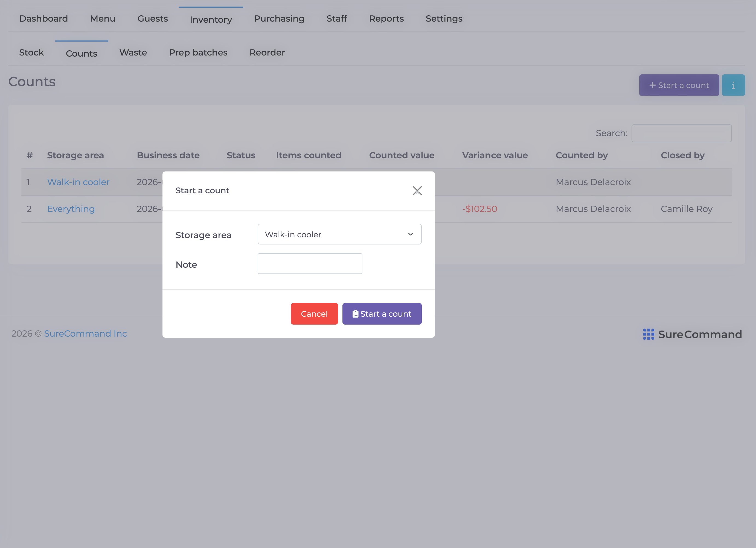Screen dimensions: 756x548
Task: Switch to the Staff tab
Action: click(x=337, y=19)
